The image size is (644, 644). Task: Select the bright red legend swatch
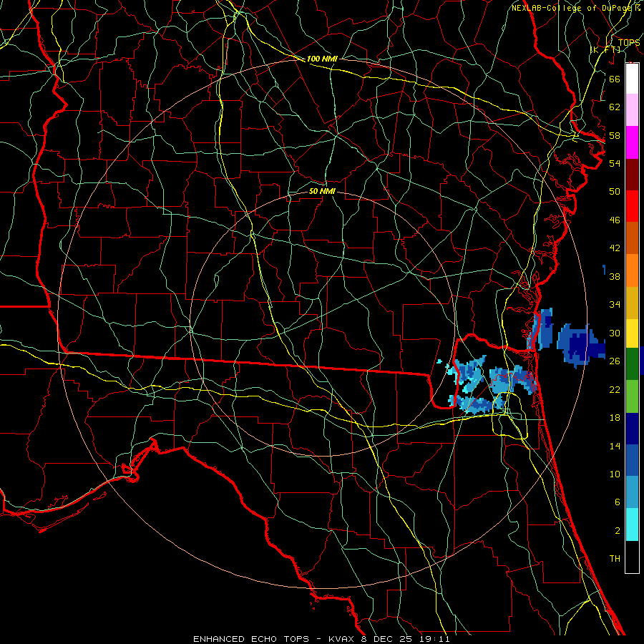click(632, 206)
